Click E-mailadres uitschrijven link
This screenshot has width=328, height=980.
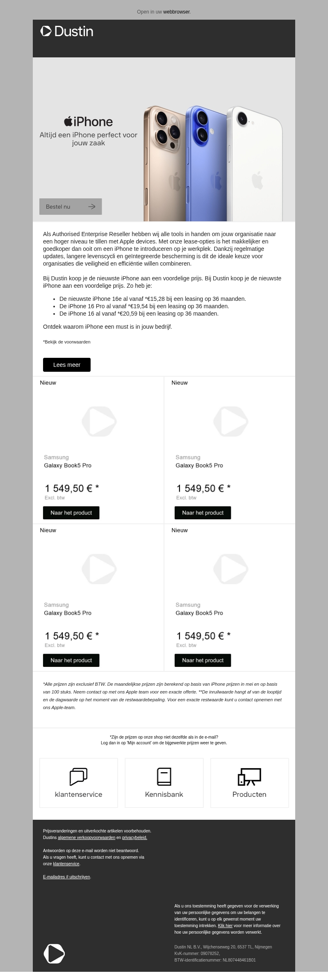click(x=66, y=877)
